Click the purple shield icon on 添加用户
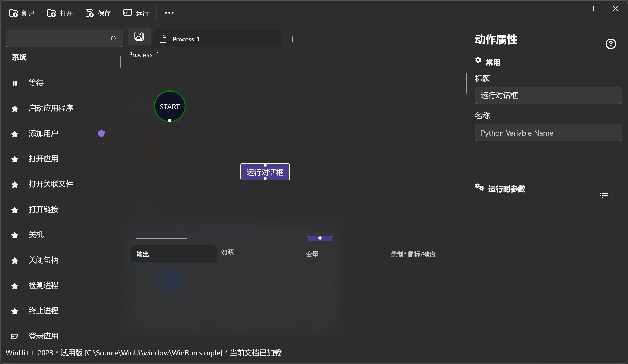Viewport: 628px width, 364px height. pyautogui.click(x=101, y=133)
